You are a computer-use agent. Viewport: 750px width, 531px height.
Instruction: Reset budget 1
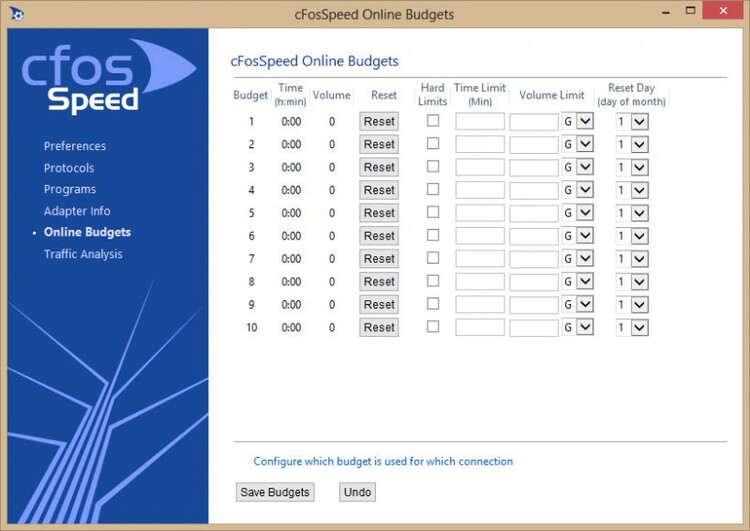click(379, 122)
